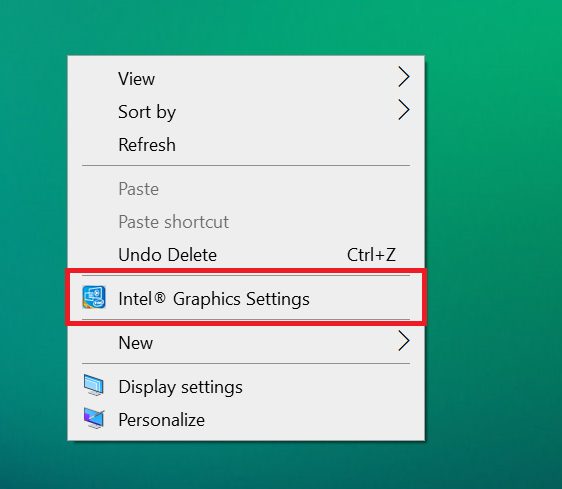Click the separator line above Display settings
This screenshot has height=489, width=562.
[246, 364]
